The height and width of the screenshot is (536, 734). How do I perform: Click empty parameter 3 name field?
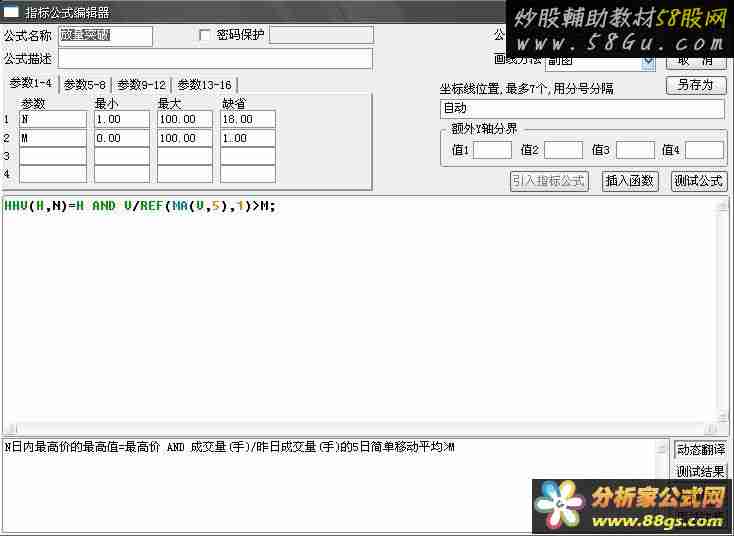point(53,156)
